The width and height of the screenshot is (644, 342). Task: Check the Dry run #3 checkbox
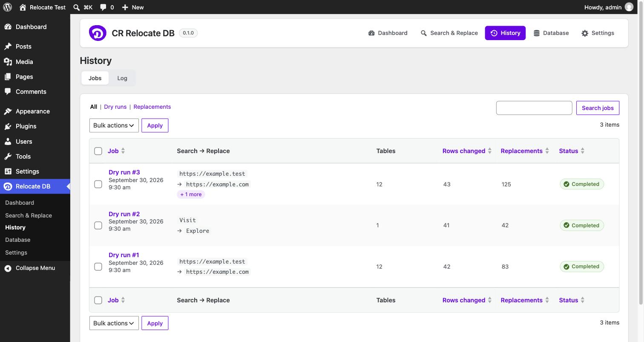click(x=98, y=184)
